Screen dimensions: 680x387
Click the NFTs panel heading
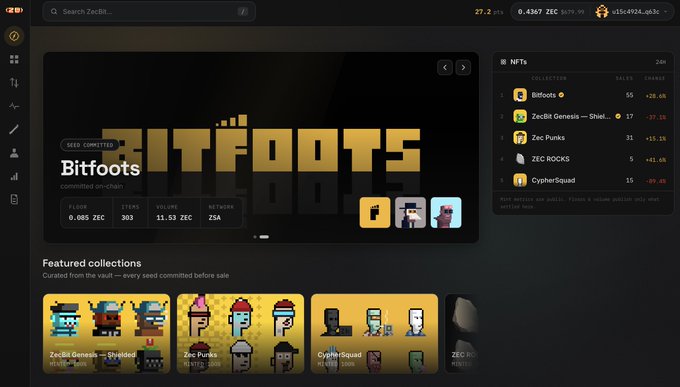coord(518,62)
